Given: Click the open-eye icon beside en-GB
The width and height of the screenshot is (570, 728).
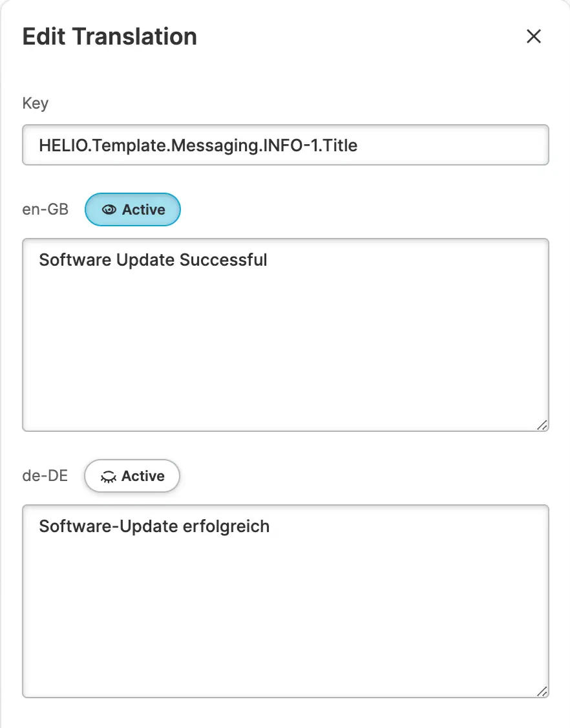Looking at the screenshot, I should (109, 210).
